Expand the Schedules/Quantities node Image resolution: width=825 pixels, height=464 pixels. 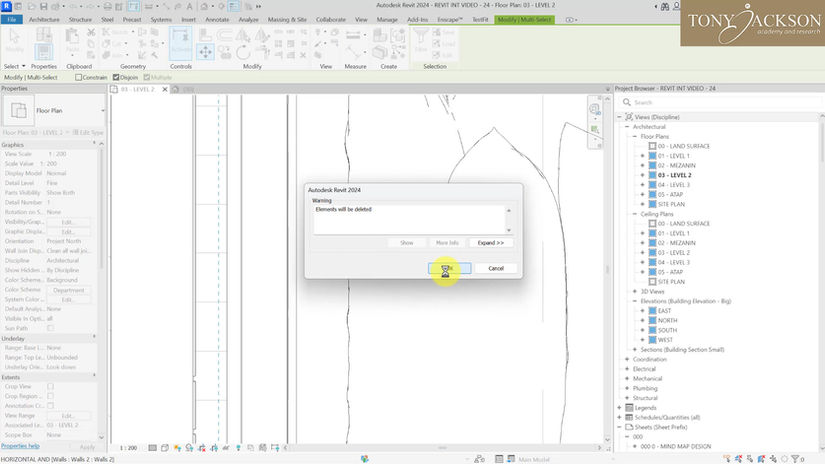[619, 418]
